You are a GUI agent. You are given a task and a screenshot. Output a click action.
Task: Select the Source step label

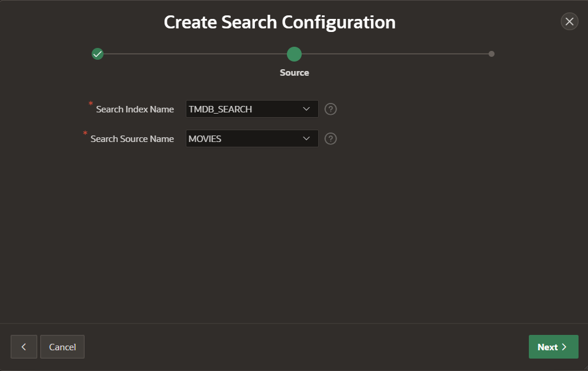pyautogui.click(x=294, y=72)
